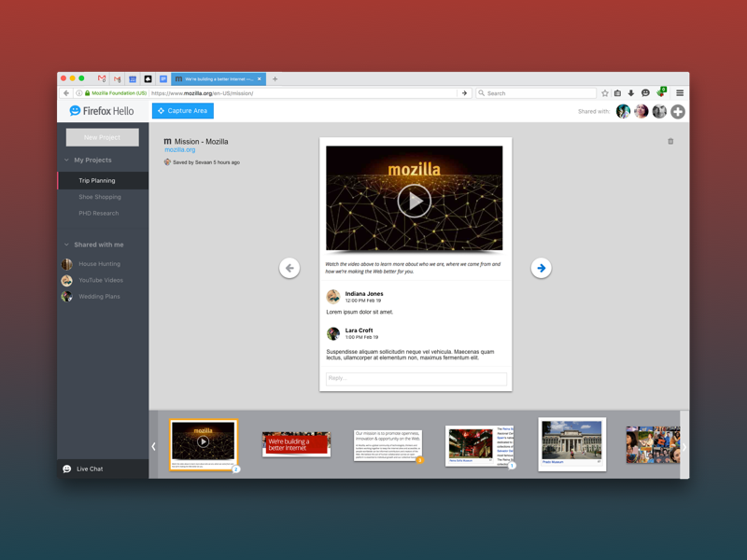747x560 pixels.
Task: Open a new browser tab
Action: coord(275,79)
